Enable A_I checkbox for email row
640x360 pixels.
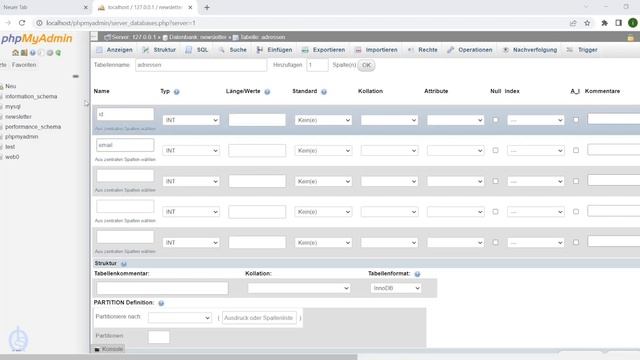[576, 150]
